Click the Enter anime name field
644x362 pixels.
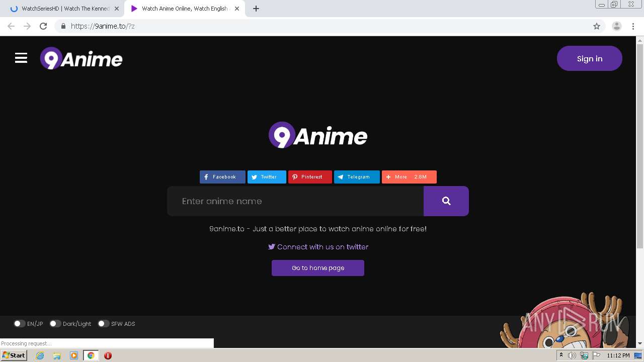coord(295,201)
